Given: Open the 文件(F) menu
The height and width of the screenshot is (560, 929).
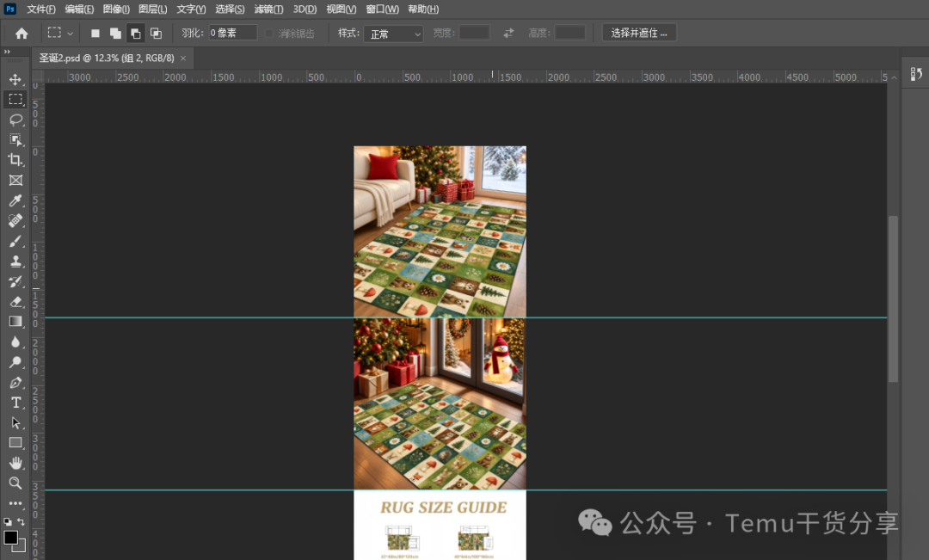Looking at the screenshot, I should point(41,9).
